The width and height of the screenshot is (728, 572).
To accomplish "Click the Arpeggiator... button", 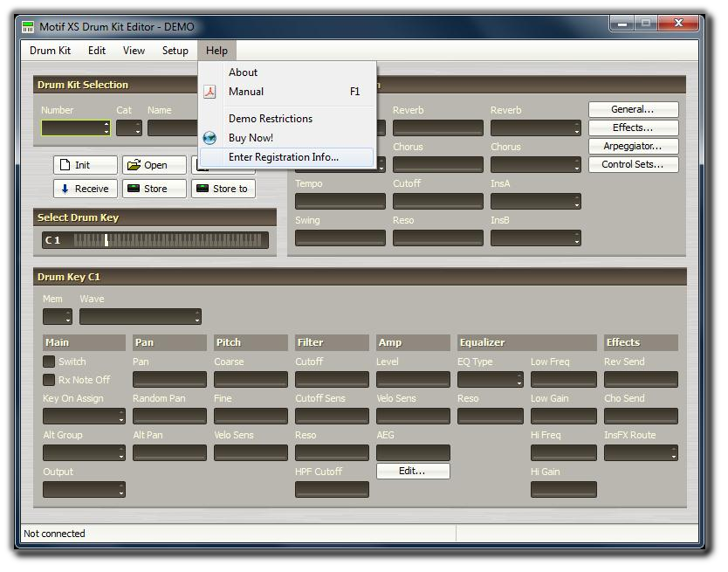I will pos(633,147).
